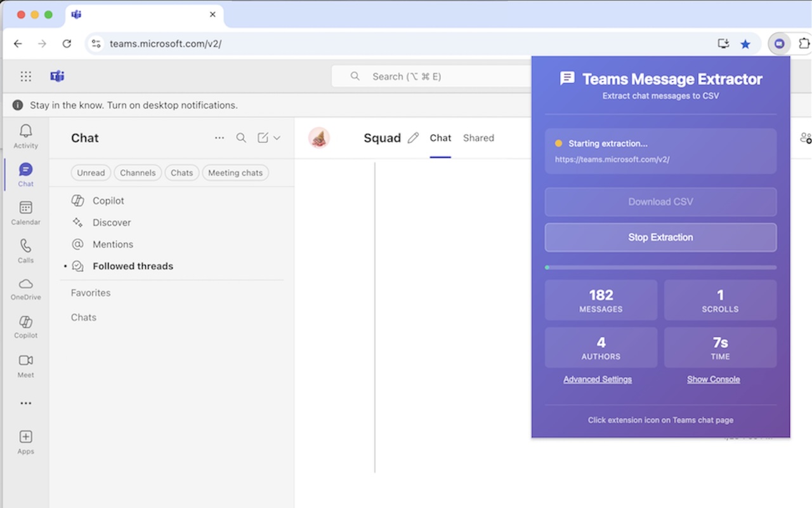Open Copilot from the left sidebar
Viewport: 812px width, 508px height.
[25, 326]
